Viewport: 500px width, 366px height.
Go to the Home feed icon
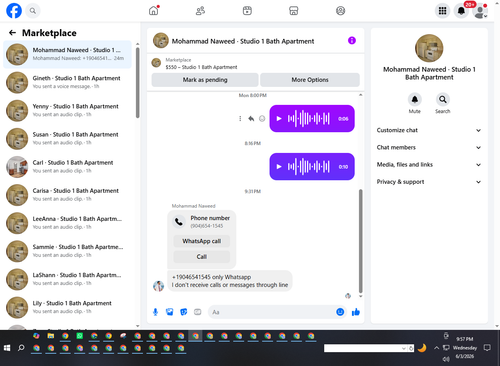tap(154, 11)
